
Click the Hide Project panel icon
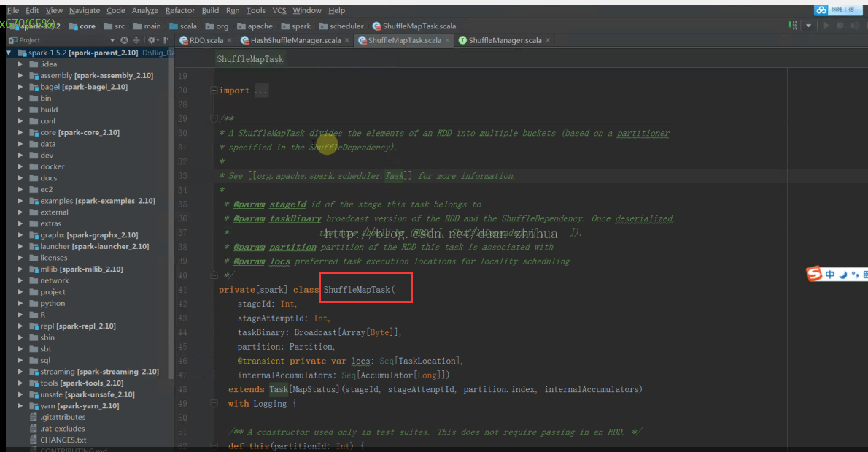pyautogui.click(x=167, y=40)
